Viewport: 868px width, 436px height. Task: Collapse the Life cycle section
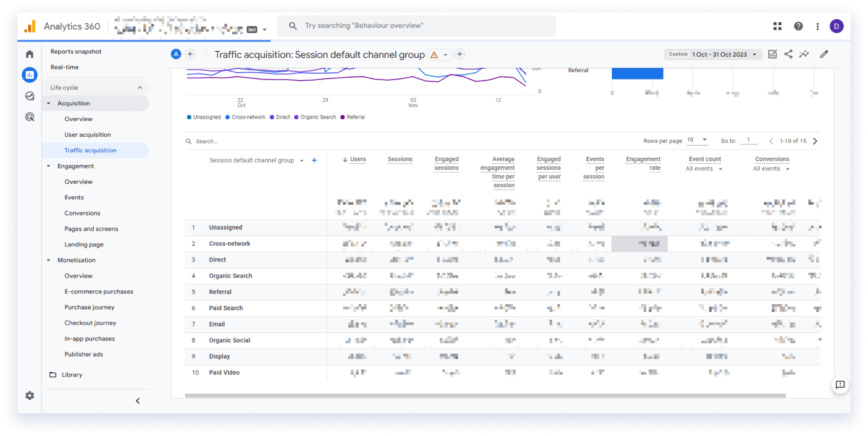tap(96, 87)
